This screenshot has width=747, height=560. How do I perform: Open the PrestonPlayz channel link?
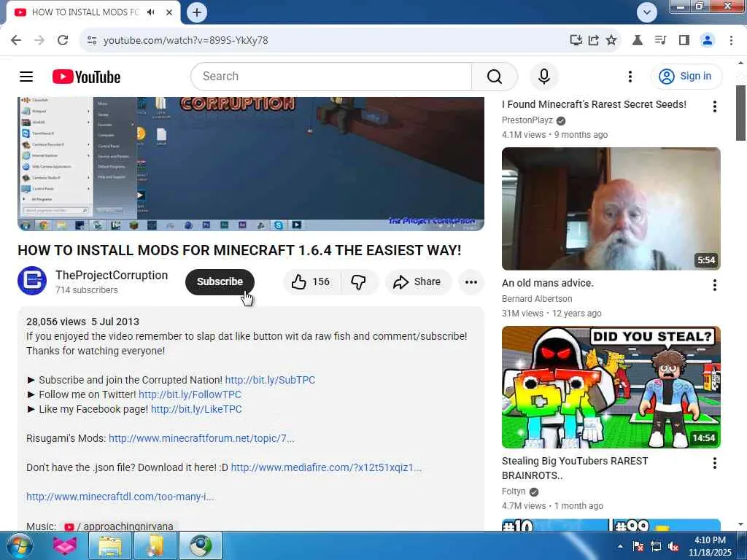click(527, 120)
